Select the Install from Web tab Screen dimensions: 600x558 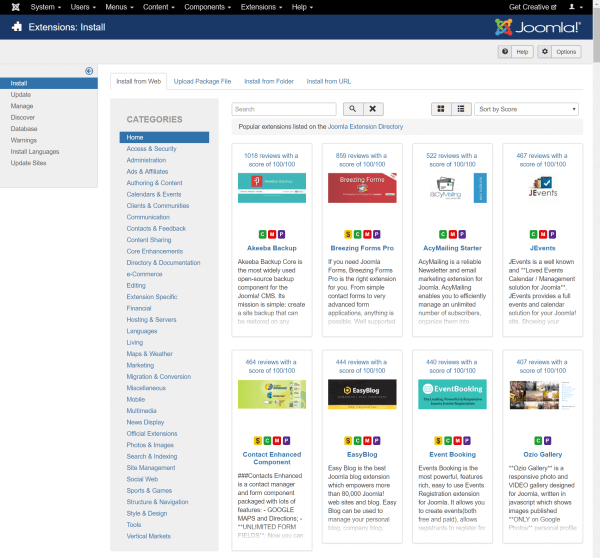click(x=139, y=81)
